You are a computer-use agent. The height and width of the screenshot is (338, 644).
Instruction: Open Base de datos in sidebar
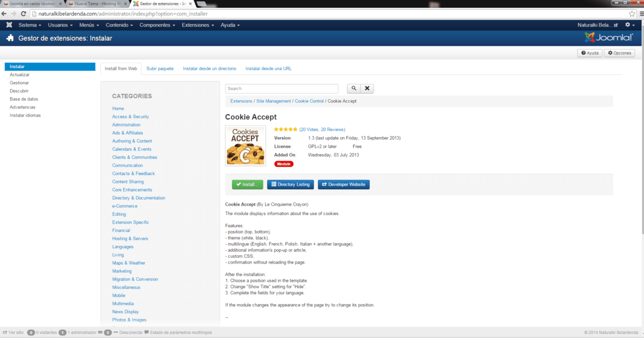[x=24, y=99]
